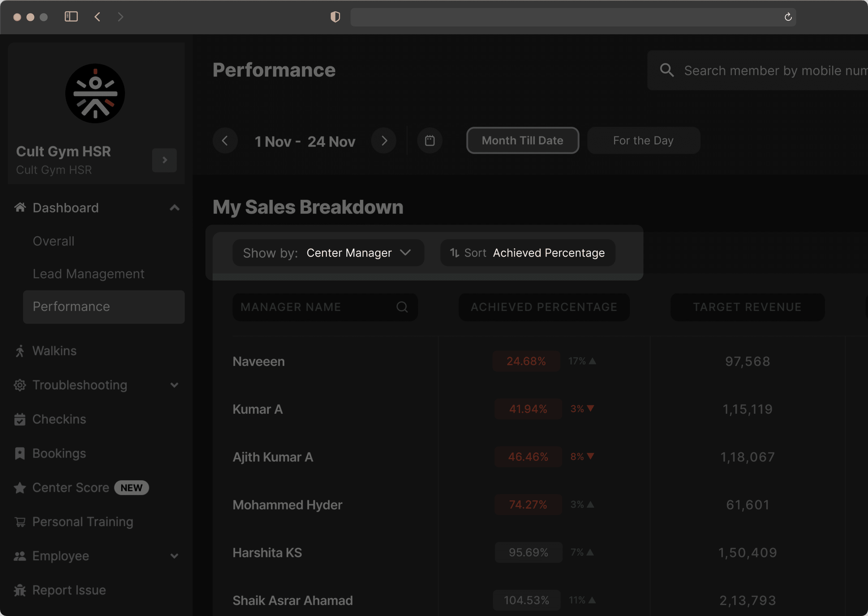Open Show by Center Manager dropdown
This screenshot has width=868, height=616.
[328, 253]
